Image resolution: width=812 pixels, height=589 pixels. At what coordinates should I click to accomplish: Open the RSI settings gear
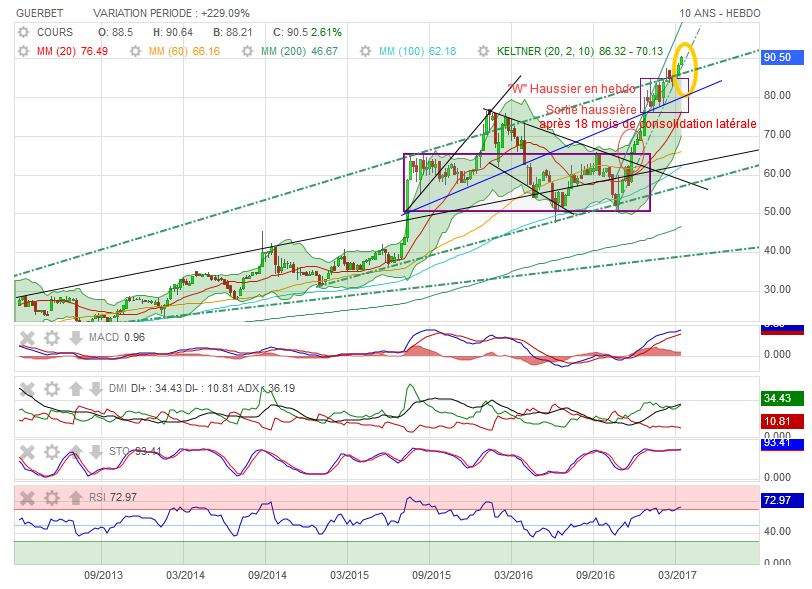pyautogui.click(x=52, y=498)
